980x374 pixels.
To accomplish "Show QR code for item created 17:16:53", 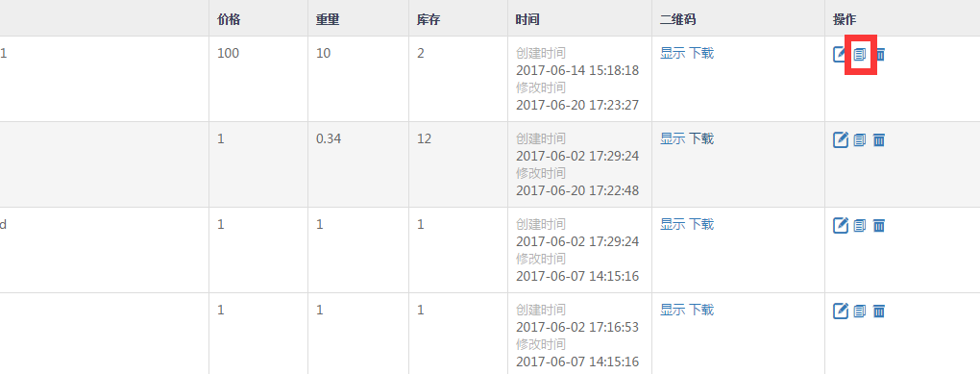I will pos(673,311).
